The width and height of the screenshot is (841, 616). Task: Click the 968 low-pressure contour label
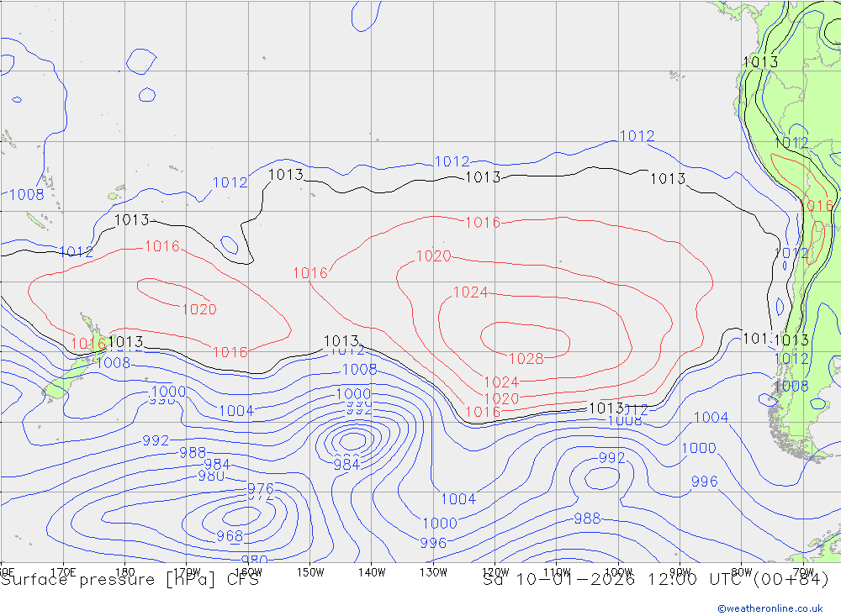pyautogui.click(x=230, y=536)
